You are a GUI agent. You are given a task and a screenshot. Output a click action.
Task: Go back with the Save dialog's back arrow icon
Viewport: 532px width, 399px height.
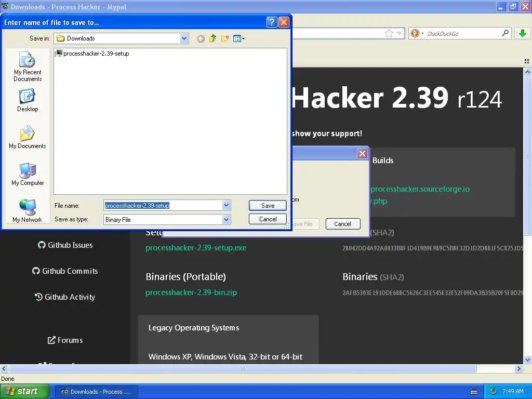tap(201, 38)
